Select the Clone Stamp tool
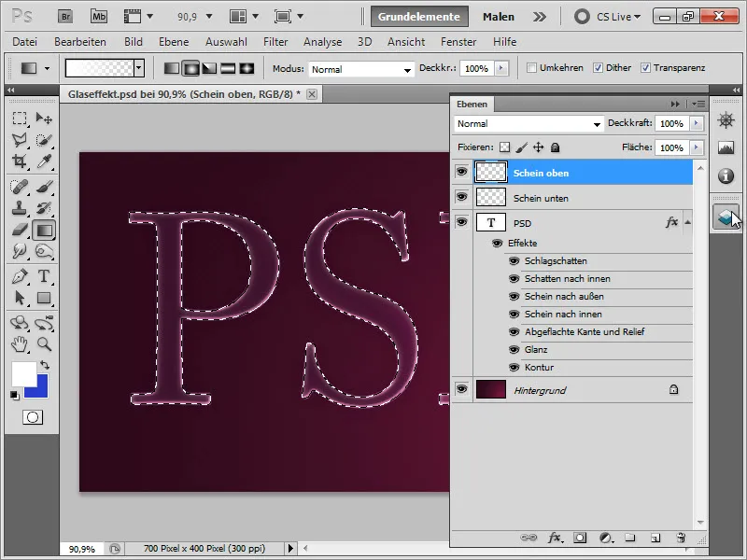 pyautogui.click(x=20, y=208)
